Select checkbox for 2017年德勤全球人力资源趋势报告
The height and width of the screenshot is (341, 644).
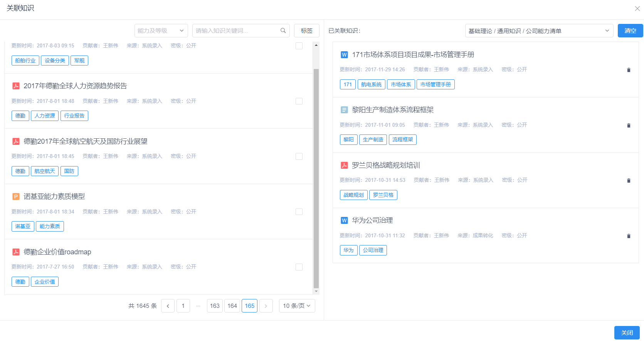point(299,101)
